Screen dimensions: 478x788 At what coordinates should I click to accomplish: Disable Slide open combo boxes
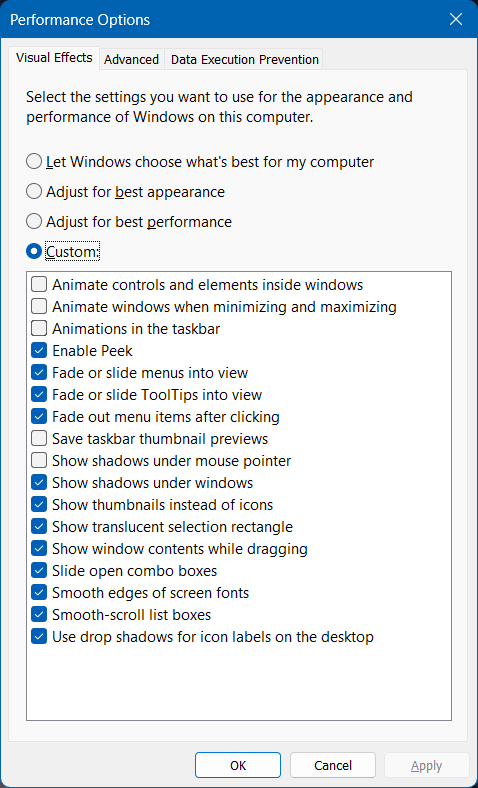pyautogui.click(x=39, y=570)
